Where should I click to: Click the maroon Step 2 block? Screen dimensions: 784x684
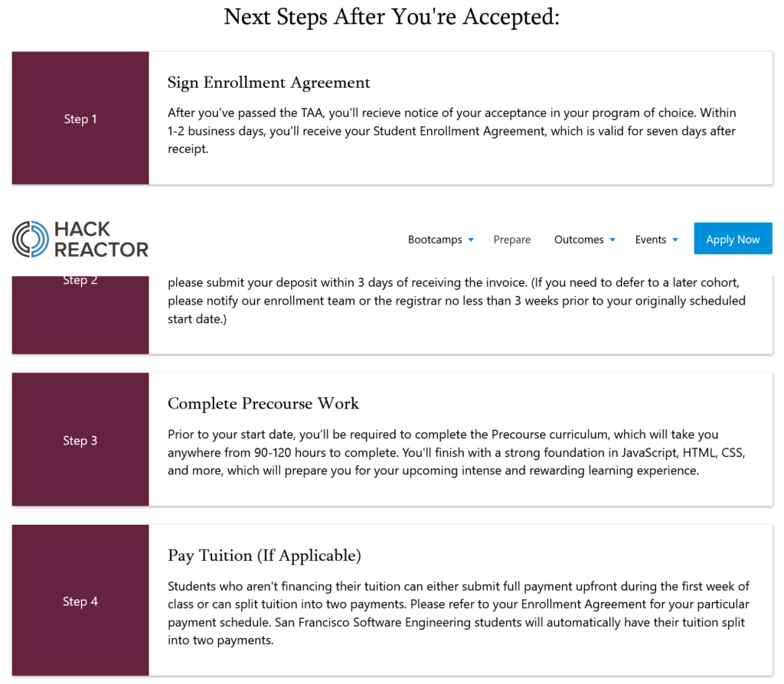(80, 314)
